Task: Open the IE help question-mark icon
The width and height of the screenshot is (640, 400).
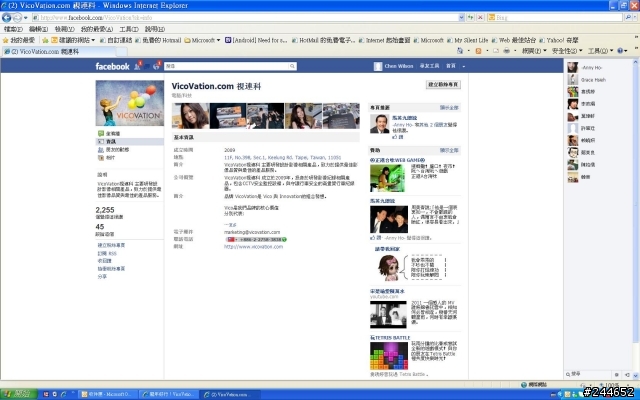Action: point(620,51)
